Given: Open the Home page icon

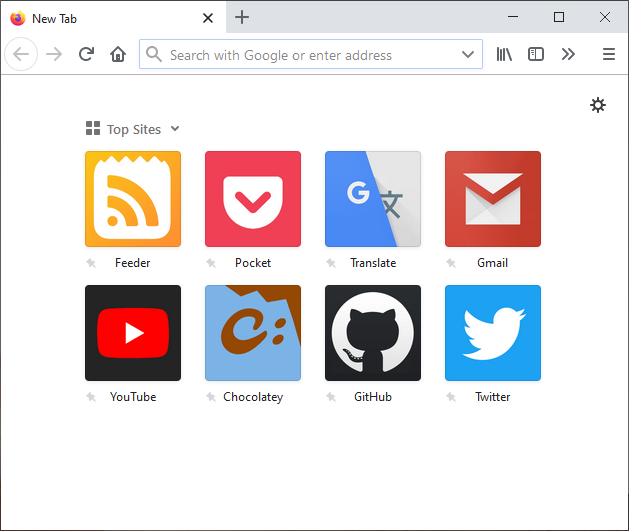Looking at the screenshot, I should point(118,54).
